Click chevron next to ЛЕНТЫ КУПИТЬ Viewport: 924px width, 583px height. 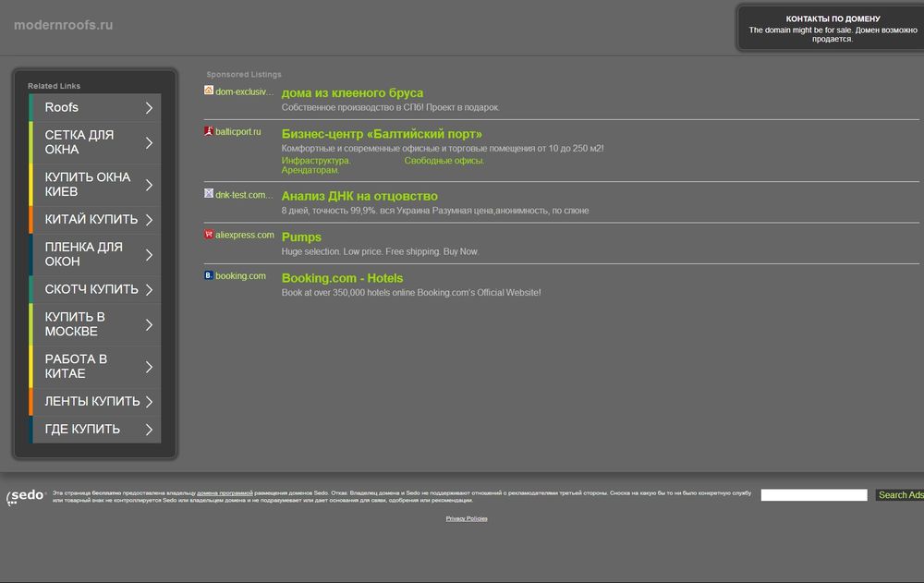coord(149,401)
